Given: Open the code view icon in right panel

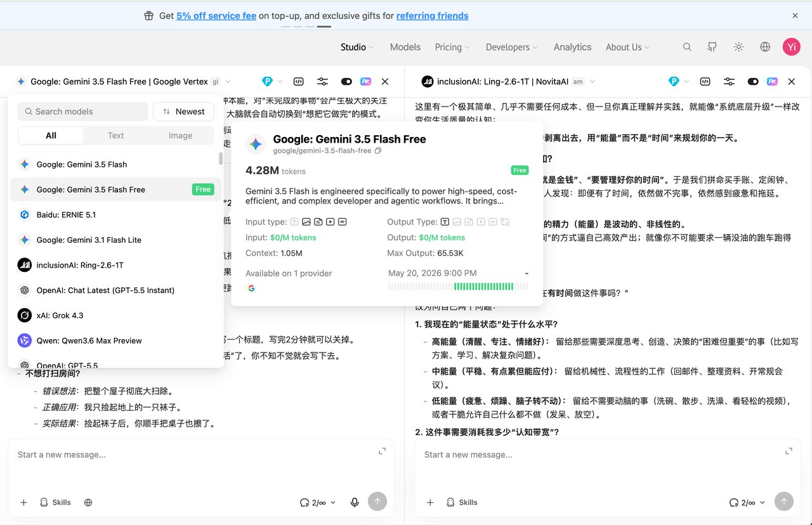Looking at the screenshot, I should tap(705, 81).
